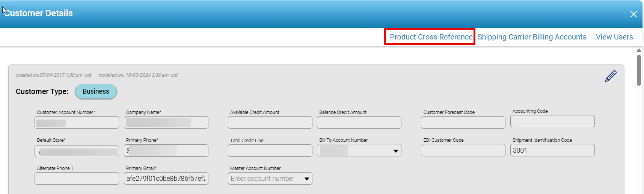644x194 pixels.
Task: Click the EDI Customer Code field
Action: (463, 150)
